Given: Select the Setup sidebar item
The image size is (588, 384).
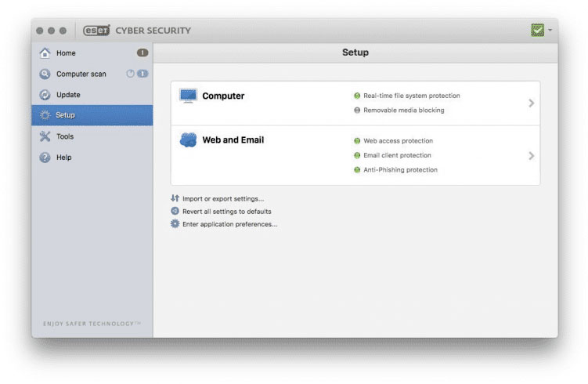Looking at the screenshot, I should click(x=66, y=115).
